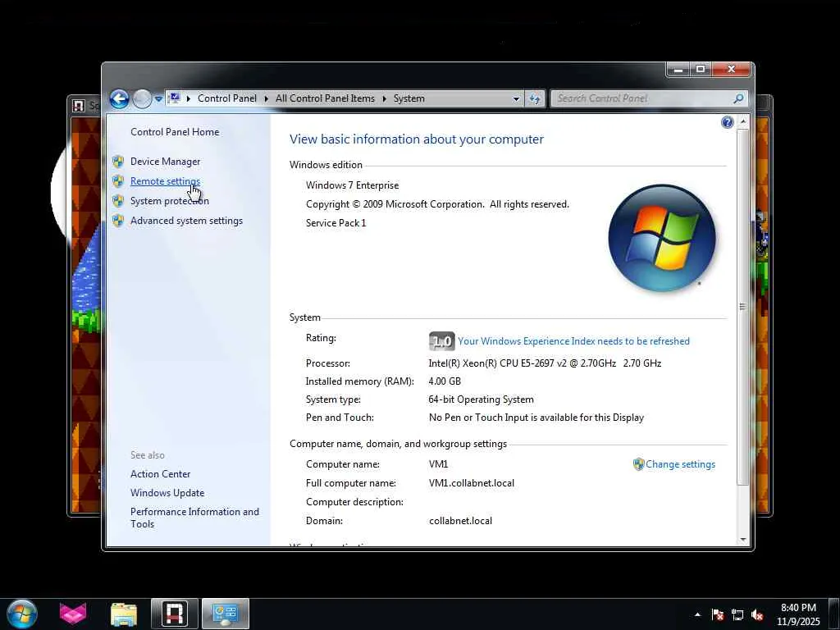Open Performance Information and Tools link
840x630 pixels.
click(194, 518)
